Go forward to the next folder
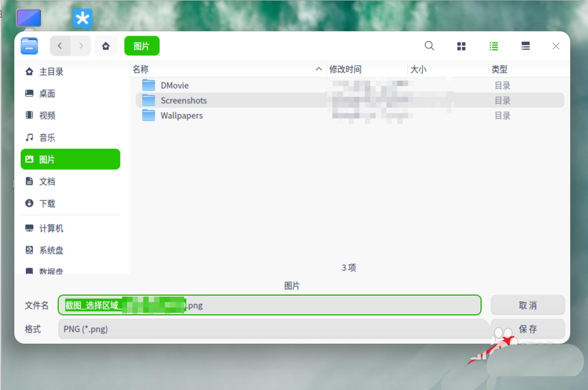This screenshot has height=390, width=588. (81, 46)
